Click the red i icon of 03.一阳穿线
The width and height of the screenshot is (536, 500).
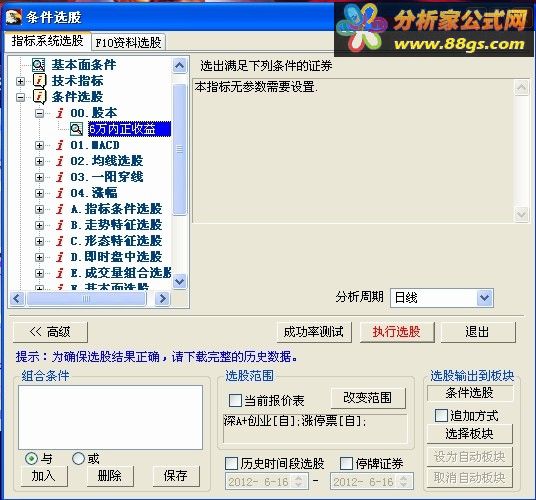(60, 177)
